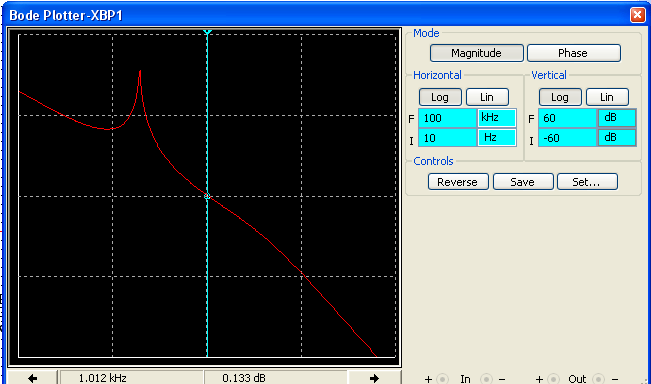Select the Out positive terminal

[x=553, y=379]
